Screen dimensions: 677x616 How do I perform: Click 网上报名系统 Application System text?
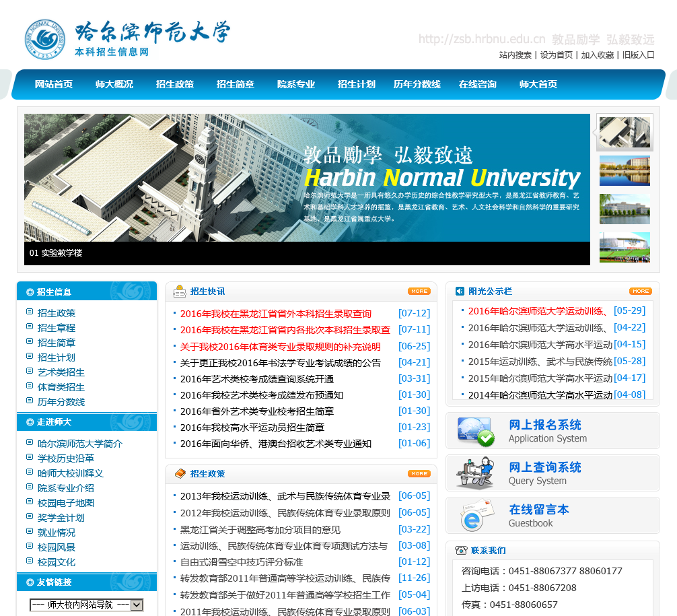(548, 431)
